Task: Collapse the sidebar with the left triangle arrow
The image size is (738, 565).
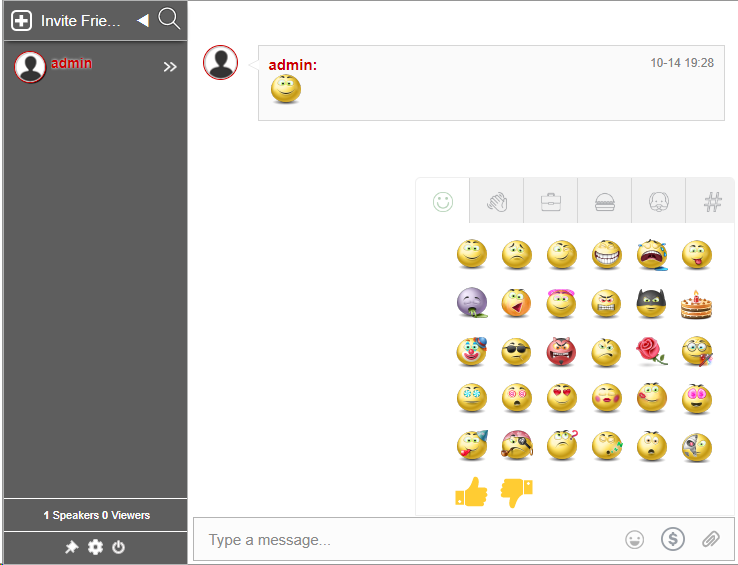Action: click(x=143, y=20)
